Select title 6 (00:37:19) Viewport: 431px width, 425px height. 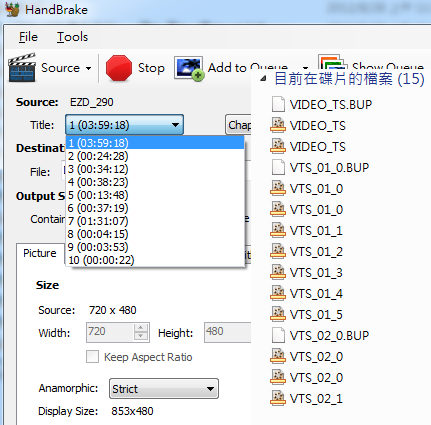point(155,208)
